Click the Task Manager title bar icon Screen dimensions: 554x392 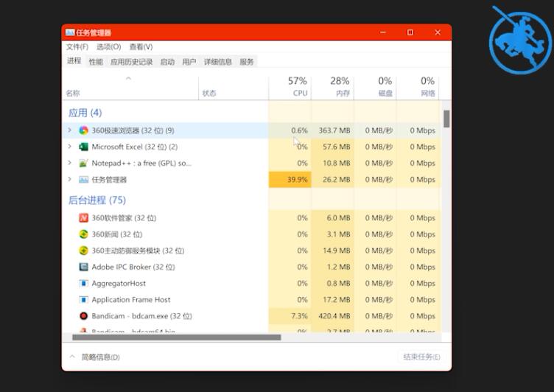point(70,32)
